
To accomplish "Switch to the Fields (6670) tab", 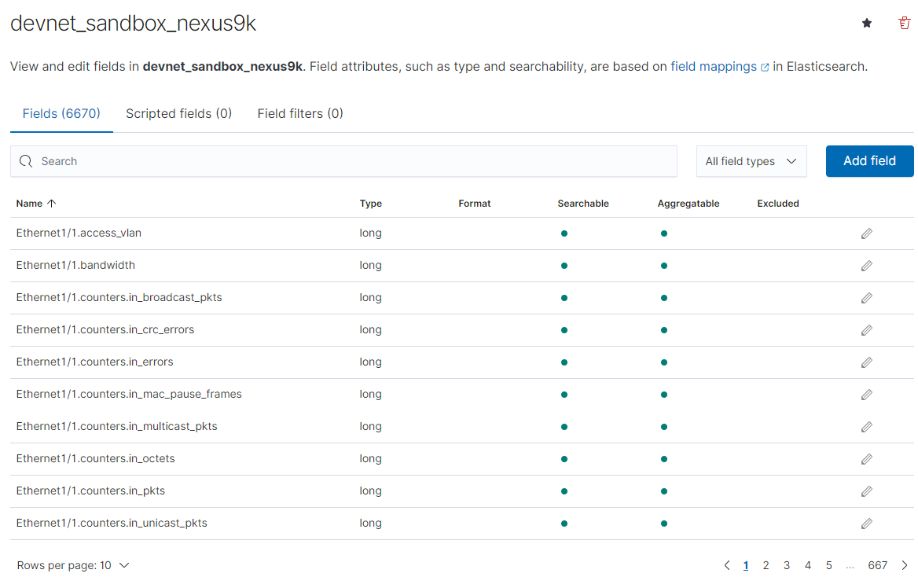I will click(61, 114).
